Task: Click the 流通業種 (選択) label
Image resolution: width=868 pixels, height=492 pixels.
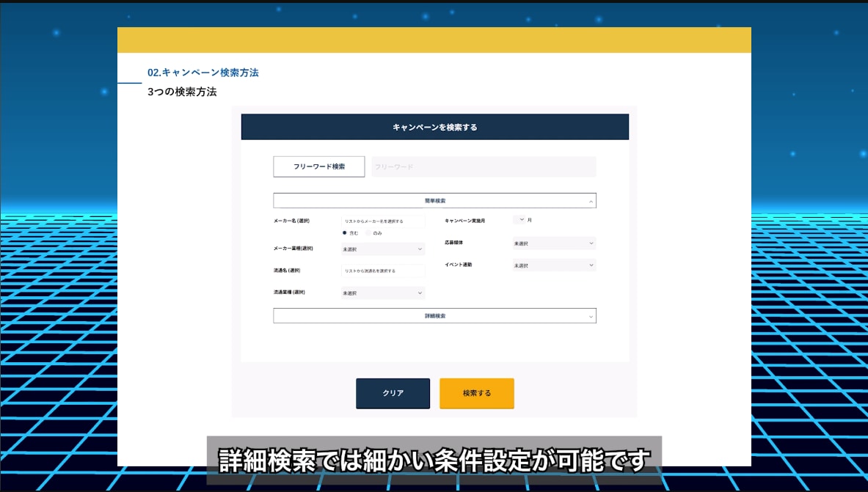Action: (x=289, y=293)
